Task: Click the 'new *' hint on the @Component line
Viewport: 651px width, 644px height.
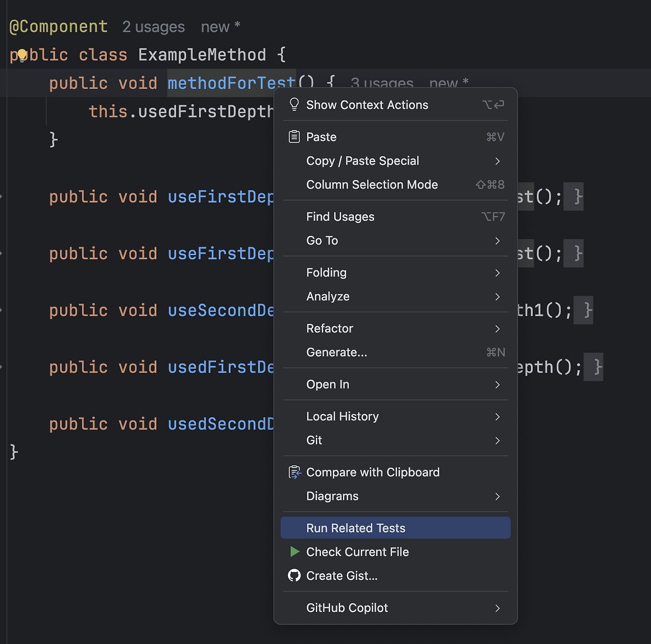Action: coord(221,27)
